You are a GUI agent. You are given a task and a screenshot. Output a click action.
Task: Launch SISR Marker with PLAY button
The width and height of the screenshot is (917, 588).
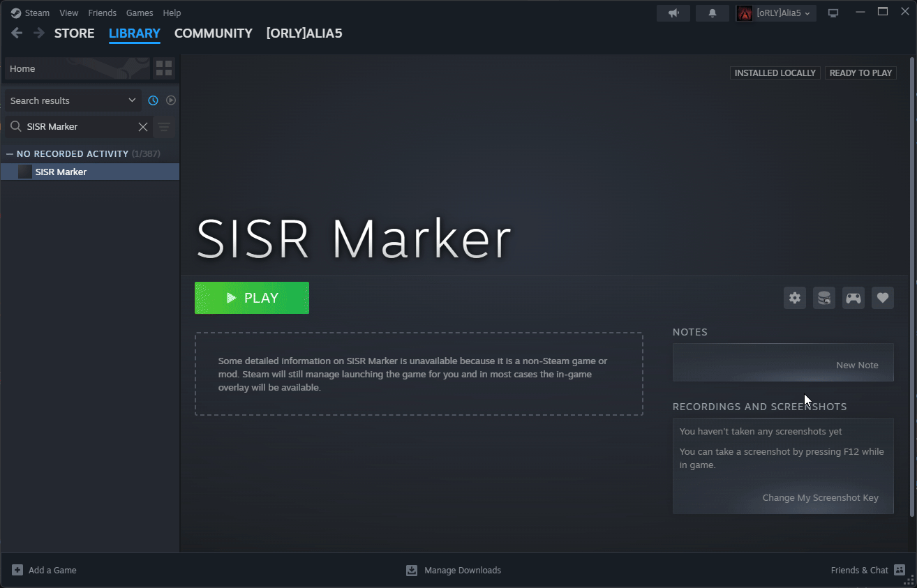(252, 298)
